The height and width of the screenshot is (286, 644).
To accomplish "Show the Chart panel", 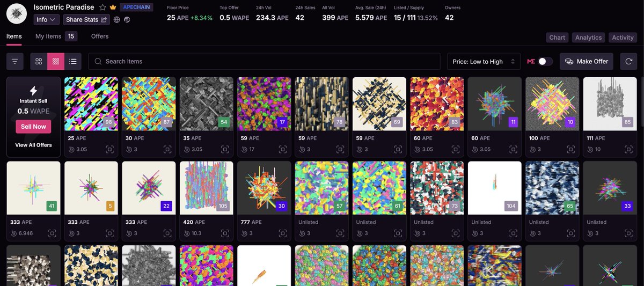I will 557,38.
